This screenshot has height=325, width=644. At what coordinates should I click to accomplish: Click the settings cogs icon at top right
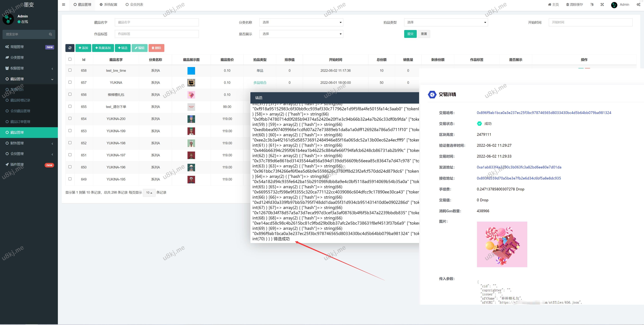638,5
